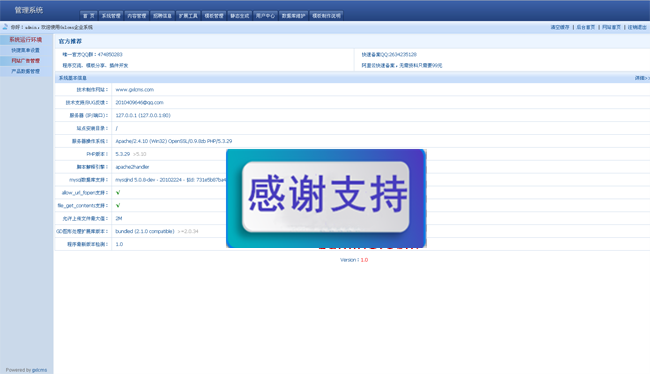Expand details via 详细>> link
The image size is (650, 374).
click(642, 78)
